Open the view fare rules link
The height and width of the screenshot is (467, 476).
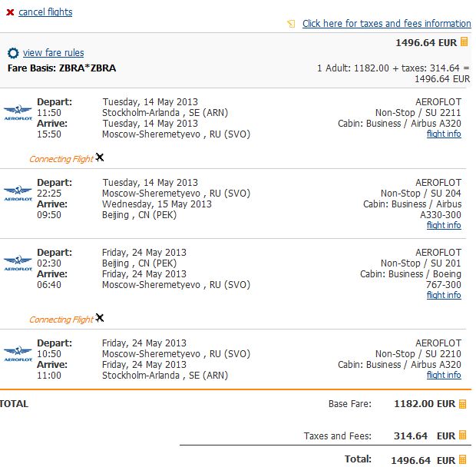54,53
